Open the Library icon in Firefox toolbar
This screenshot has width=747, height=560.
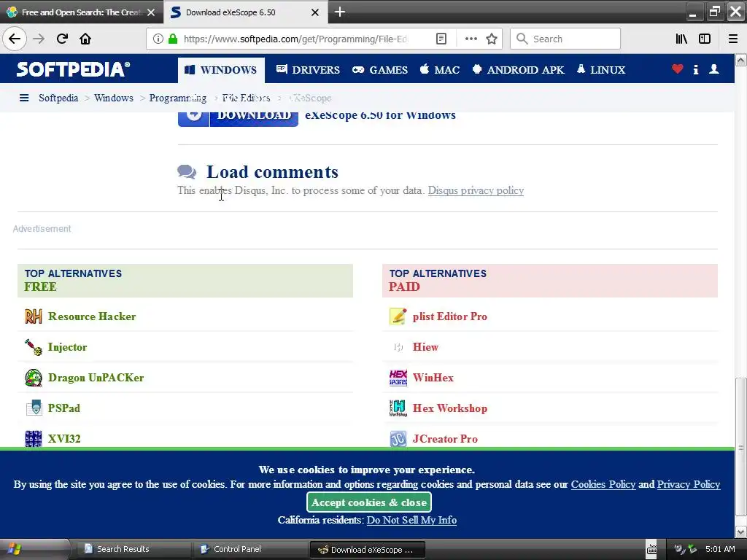coord(681,39)
